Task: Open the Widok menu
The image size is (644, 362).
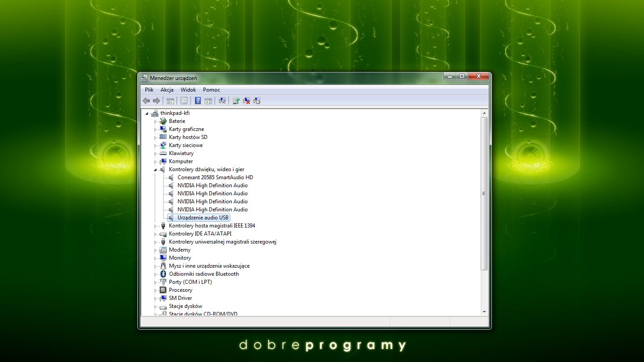Action: (x=188, y=90)
